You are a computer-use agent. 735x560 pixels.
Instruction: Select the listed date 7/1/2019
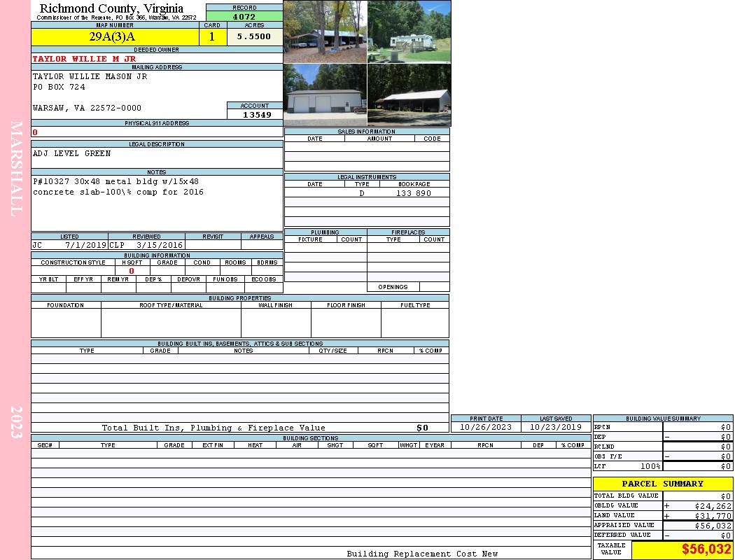(85, 246)
